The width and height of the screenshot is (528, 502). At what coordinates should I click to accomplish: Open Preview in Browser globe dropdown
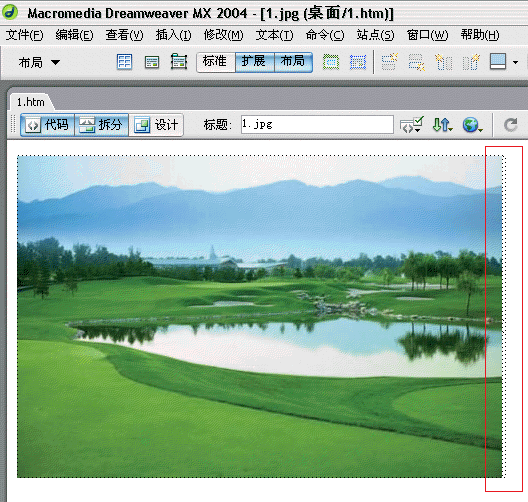click(x=472, y=125)
